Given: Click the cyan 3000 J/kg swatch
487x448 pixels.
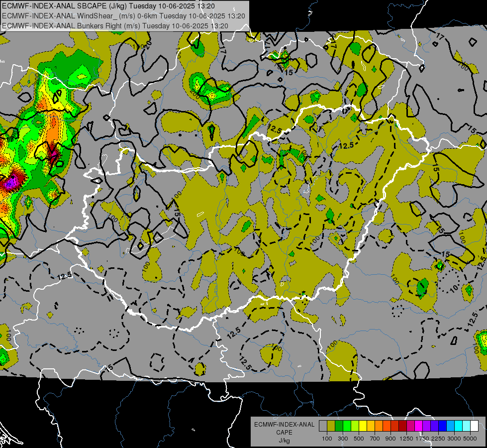Looking at the screenshot, I should (x=459, y=426).
